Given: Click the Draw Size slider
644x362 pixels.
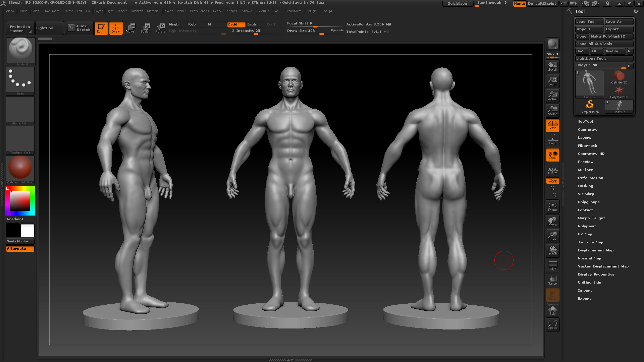Looking at the screenshot, I should pos(315,31).
